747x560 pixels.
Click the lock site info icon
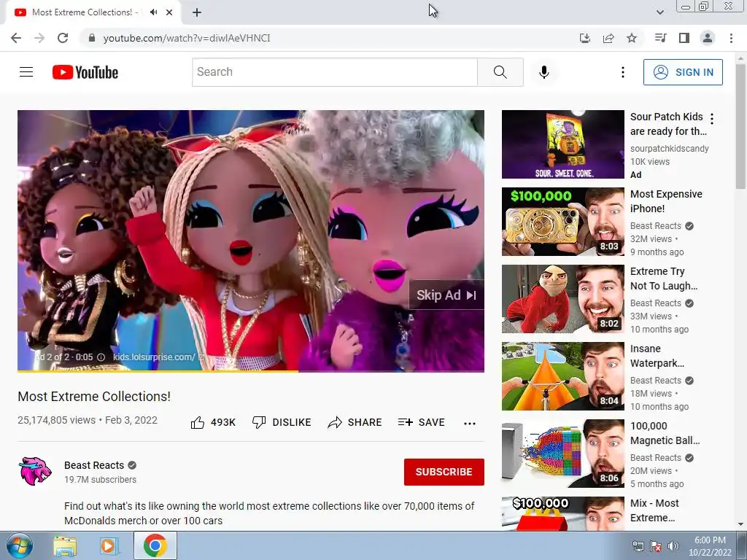[92, 38]
